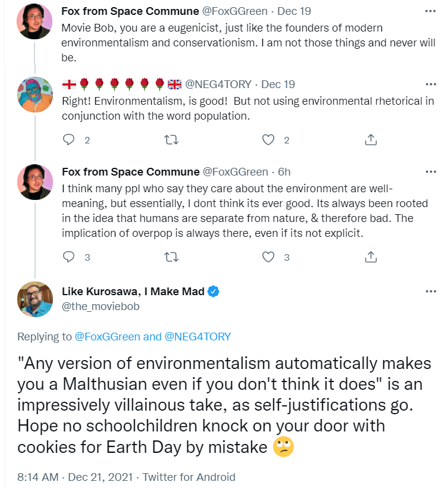The image size is (448, 488).
Task: Click Twitter for Android source label
Action: click(x=189, y=477)
